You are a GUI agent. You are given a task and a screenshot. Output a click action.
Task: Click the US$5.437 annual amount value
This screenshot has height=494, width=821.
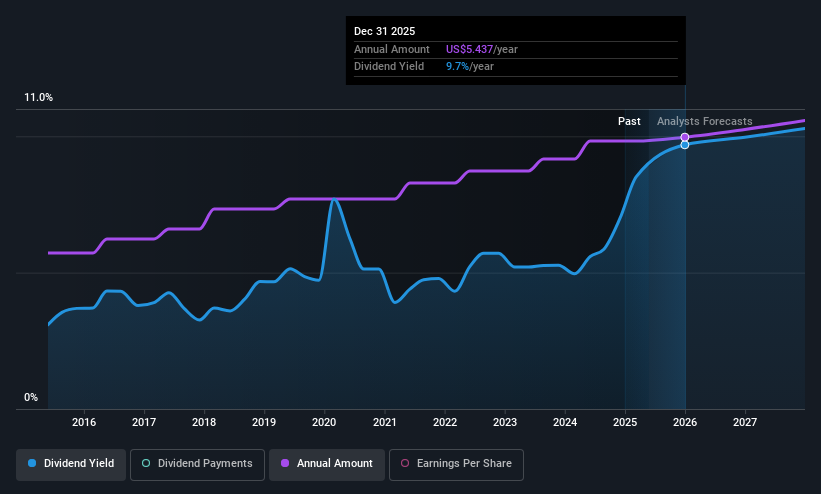click(469, 49)
